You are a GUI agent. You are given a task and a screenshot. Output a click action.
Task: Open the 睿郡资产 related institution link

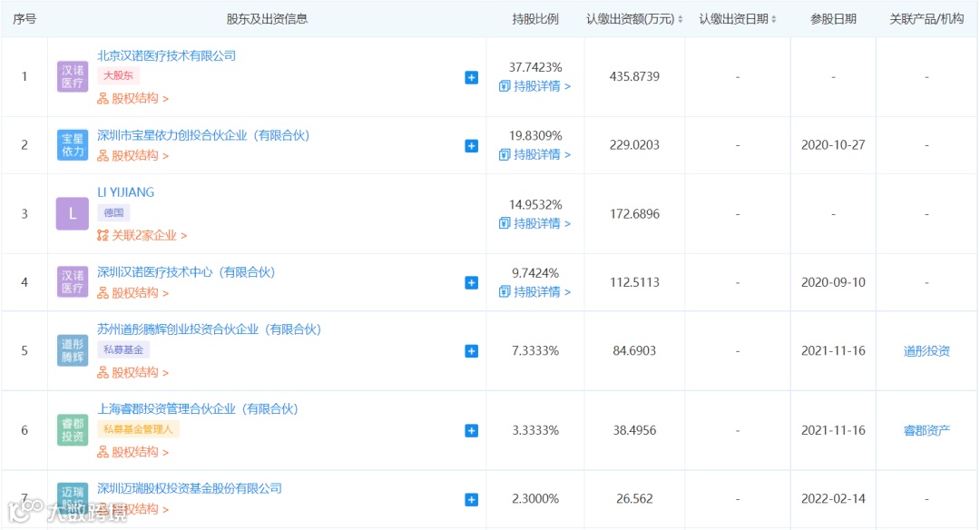pos(926,430)
